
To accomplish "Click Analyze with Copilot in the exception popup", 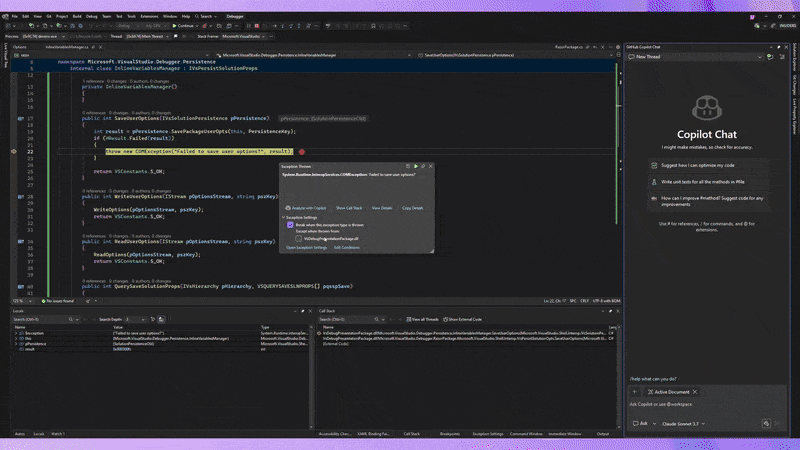I will (306, 207).
